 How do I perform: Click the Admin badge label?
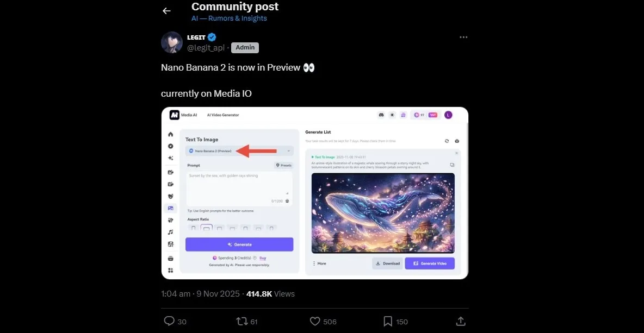245,47
